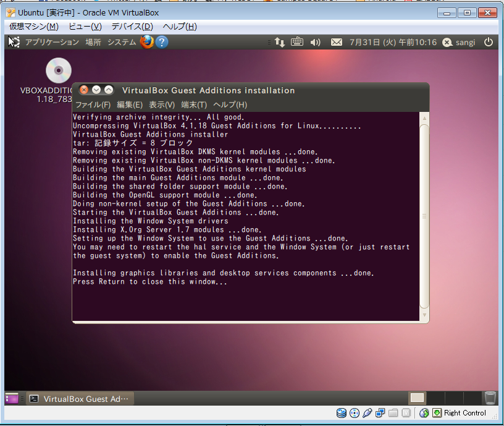Click the network traffic arrows icon in the panel
The height and width of the screenshot is (426, 504).
point(279,41)
